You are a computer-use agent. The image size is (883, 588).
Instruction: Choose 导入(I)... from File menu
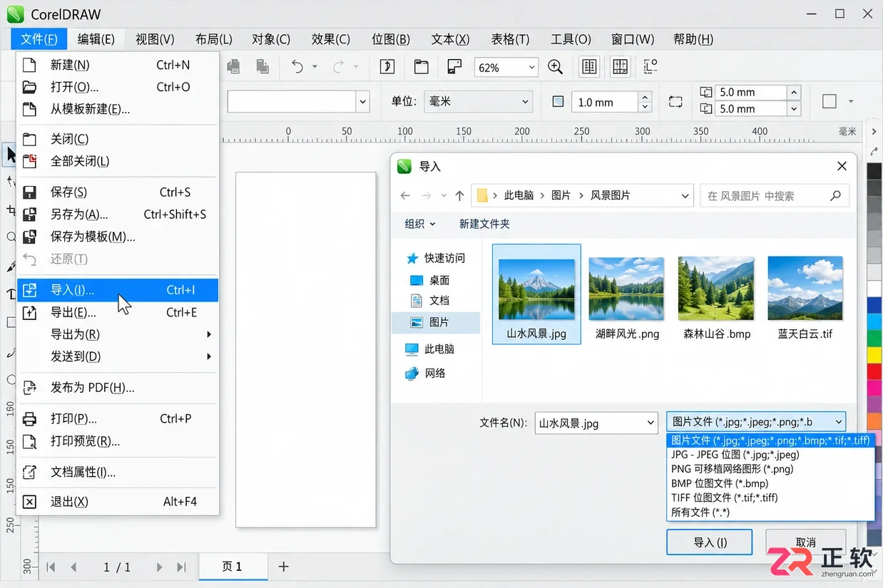click(x=118, y=290)
